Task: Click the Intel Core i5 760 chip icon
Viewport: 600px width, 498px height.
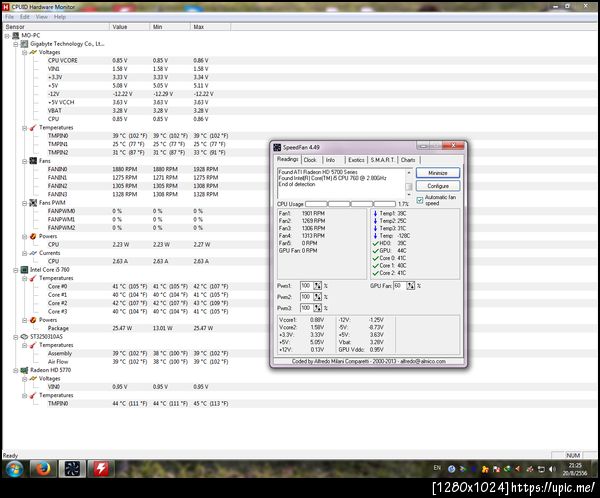Action: tap(24, 270)
